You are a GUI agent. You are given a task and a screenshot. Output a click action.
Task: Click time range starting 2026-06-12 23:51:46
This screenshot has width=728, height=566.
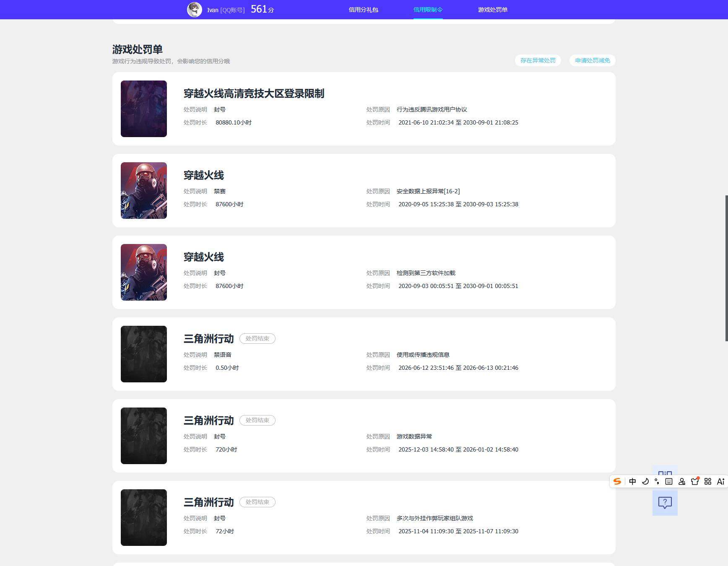click(x=458, y=368)
